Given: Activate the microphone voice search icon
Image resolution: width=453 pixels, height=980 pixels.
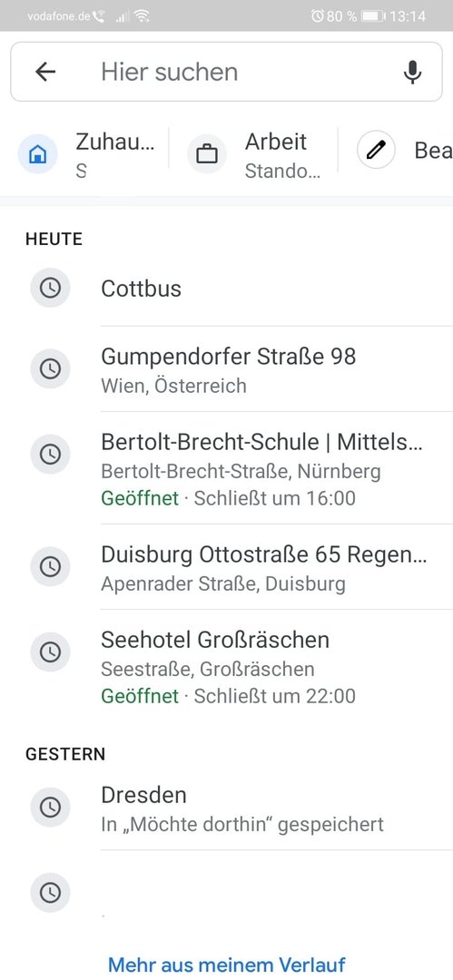Looking at the screenshot, I should point(412,72).
